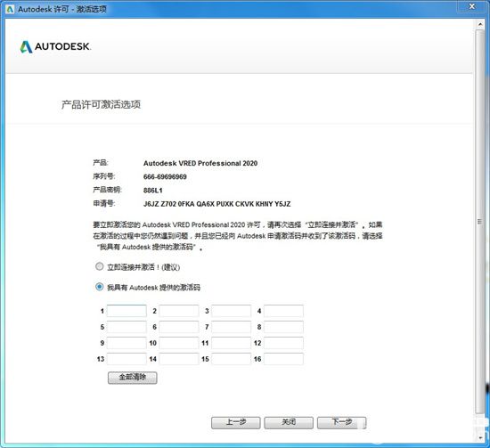Click the 全部清除 clear all button

133,378
